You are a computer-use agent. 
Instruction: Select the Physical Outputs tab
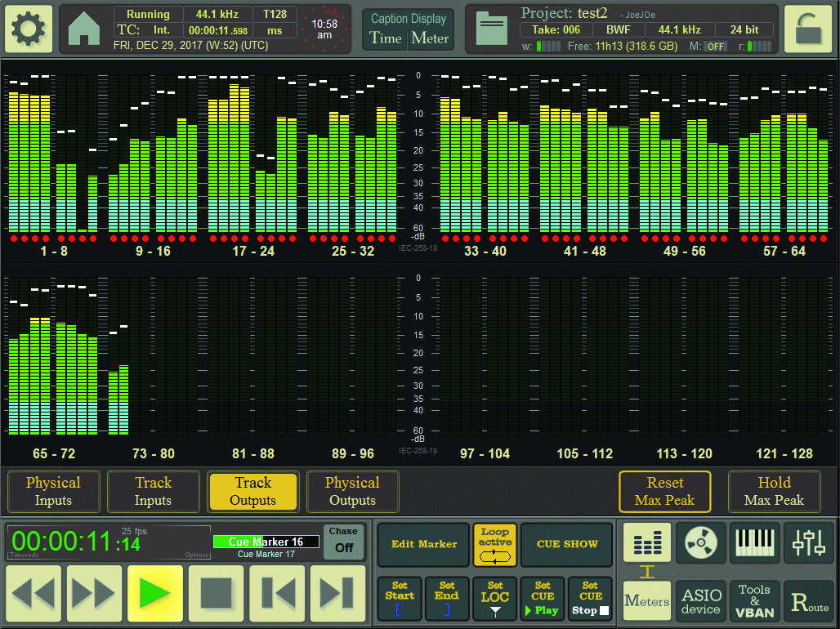tap(352, 491)
